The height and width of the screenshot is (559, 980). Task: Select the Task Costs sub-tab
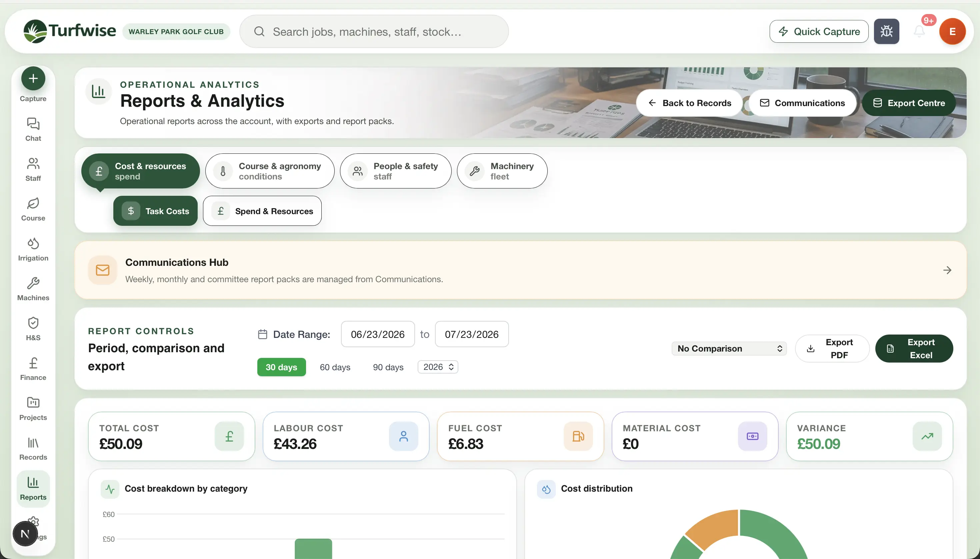click(x=155, y=211)
